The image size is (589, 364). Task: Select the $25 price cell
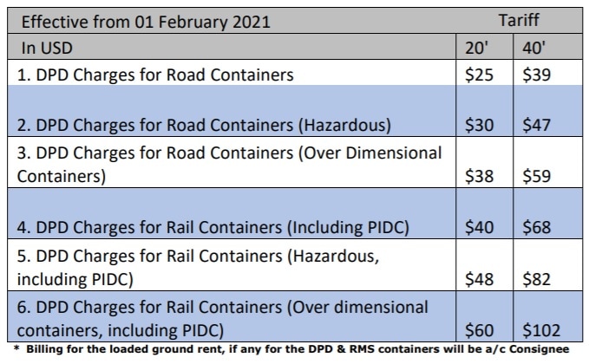pos(481,75)
